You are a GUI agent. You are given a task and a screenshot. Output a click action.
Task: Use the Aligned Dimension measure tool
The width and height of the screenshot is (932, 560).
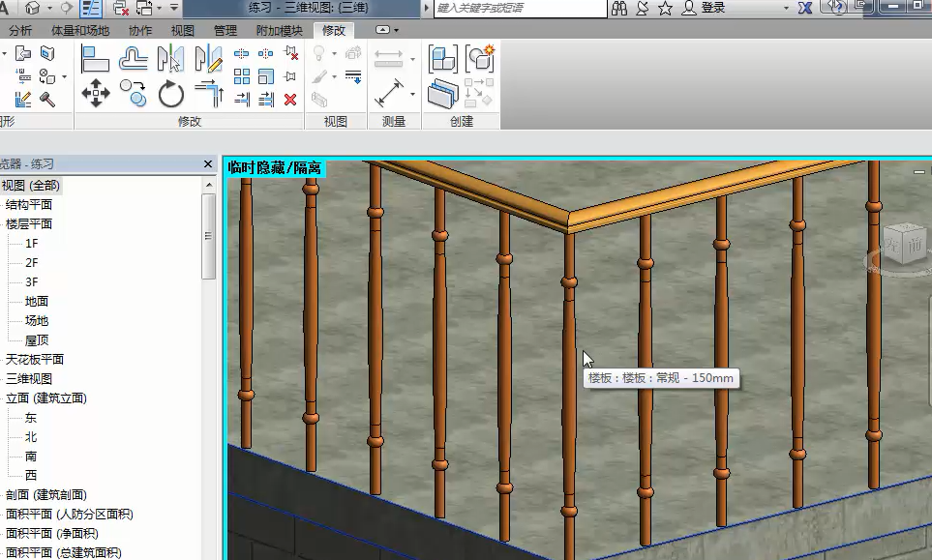(388, 94)
